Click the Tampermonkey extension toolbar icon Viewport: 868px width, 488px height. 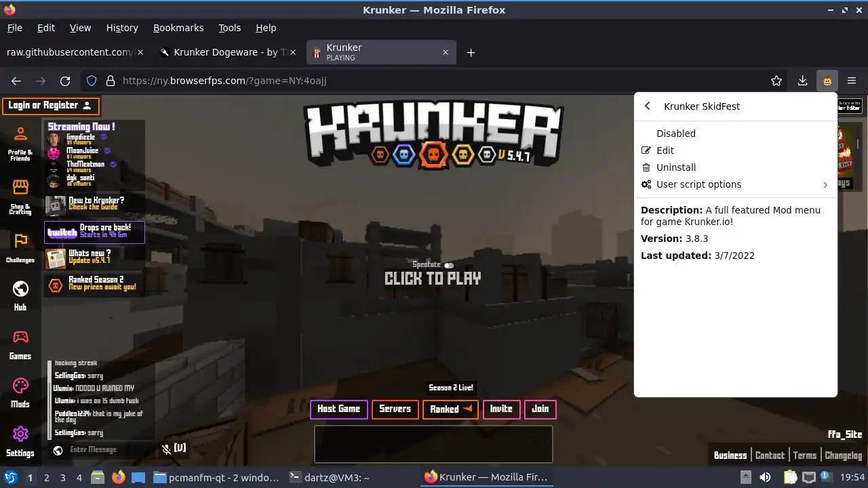tap(827, 81)
